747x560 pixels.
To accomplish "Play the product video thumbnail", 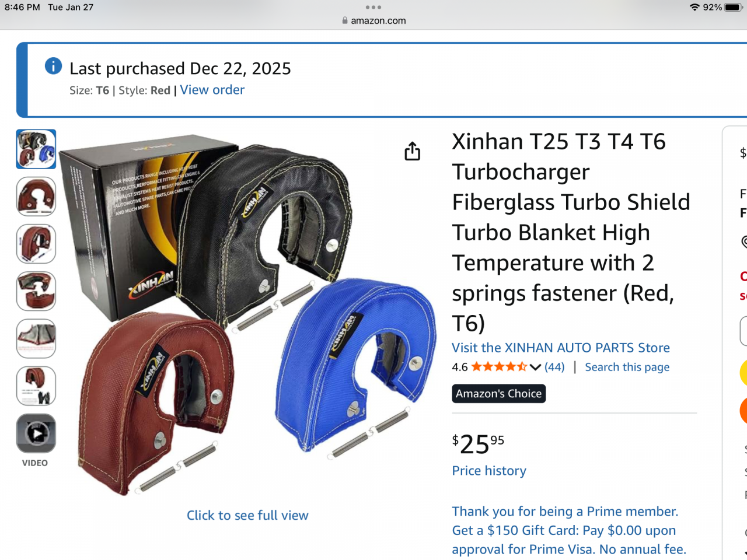I will (36, 433).
